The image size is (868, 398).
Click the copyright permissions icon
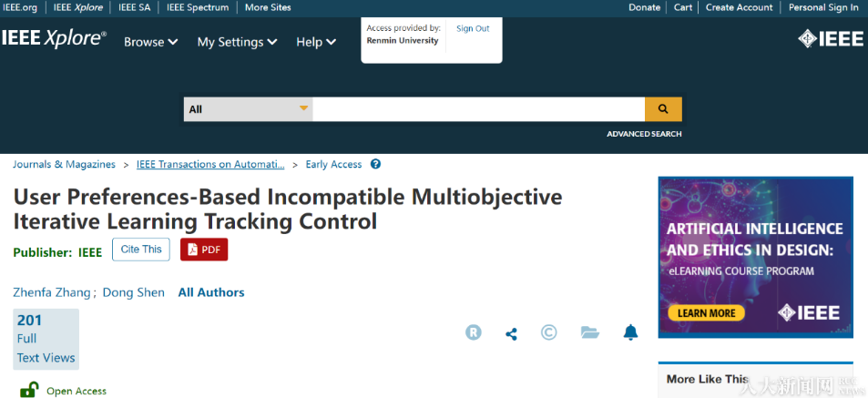pyautogui.click(x=549, y=332)
